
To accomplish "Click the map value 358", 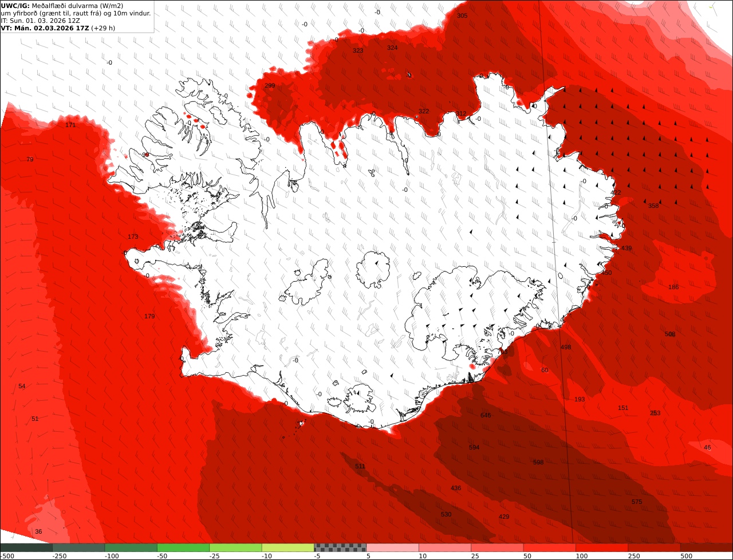I will (653, 206).
